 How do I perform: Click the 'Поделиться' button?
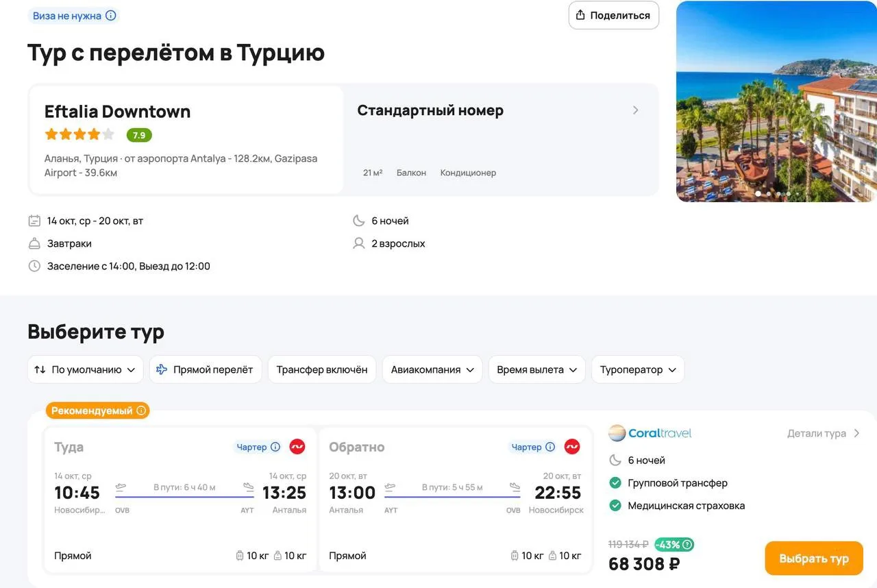pyautogui.click(x=614, y=15)
